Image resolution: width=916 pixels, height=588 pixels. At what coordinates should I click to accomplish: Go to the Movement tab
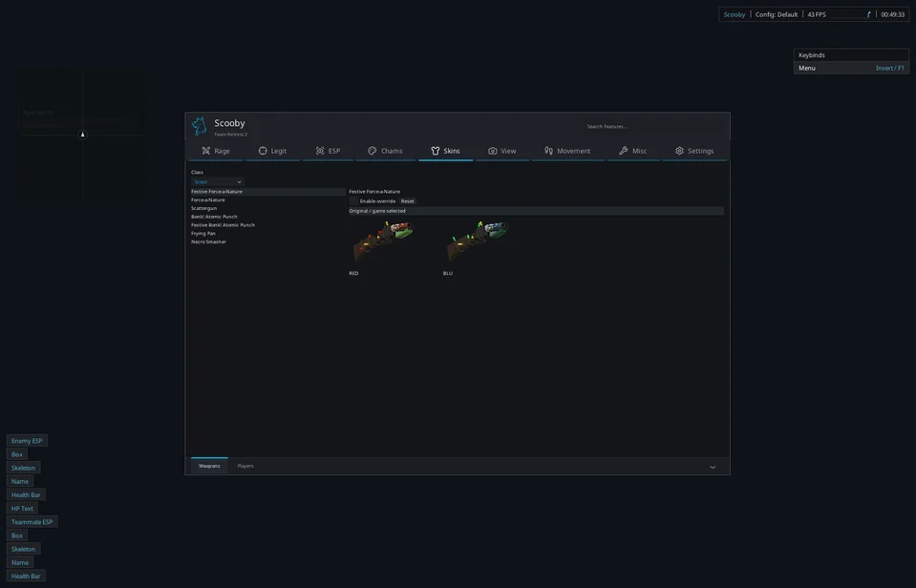[x=567, y=151]
